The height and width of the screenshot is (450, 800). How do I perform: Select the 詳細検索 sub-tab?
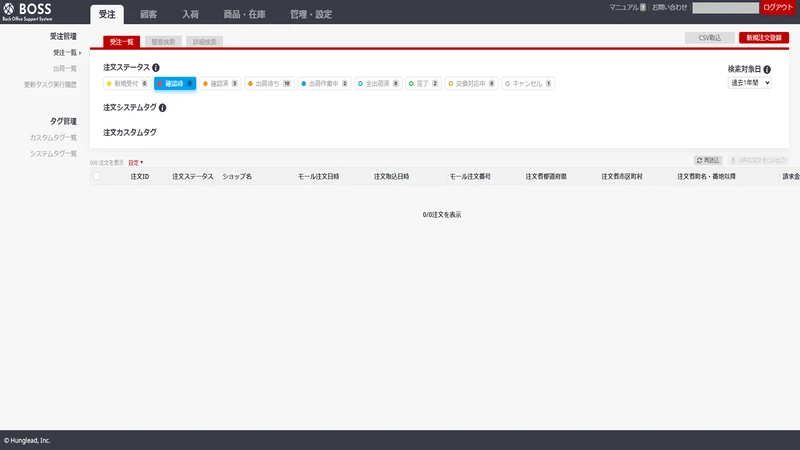pyautogui.click(x=205, y=42)
